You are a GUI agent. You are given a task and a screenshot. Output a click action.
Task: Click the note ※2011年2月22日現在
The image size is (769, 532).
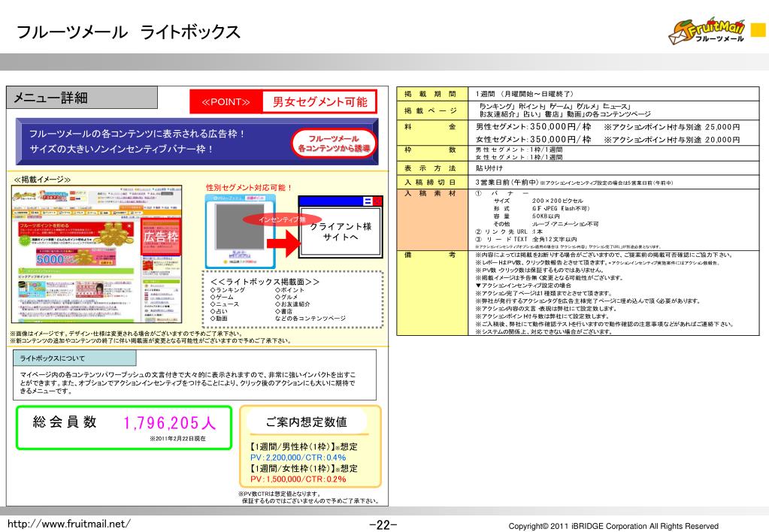tap(177, 439)
